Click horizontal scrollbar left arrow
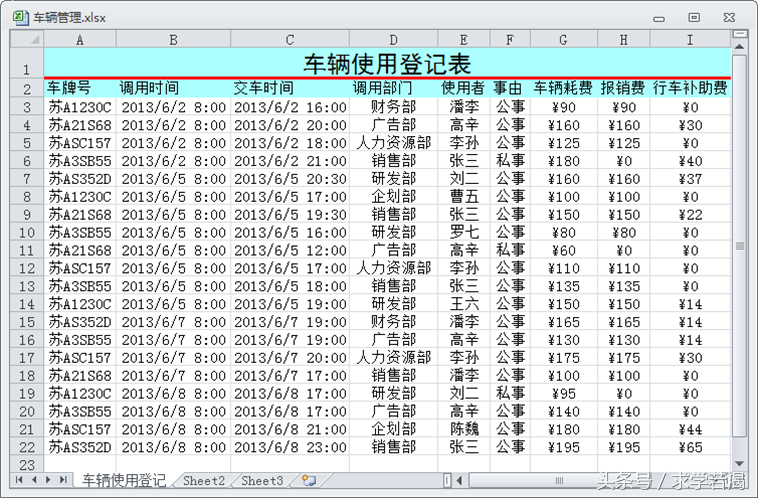The height and width of the screenshot is (498, 758). (459, 481)
